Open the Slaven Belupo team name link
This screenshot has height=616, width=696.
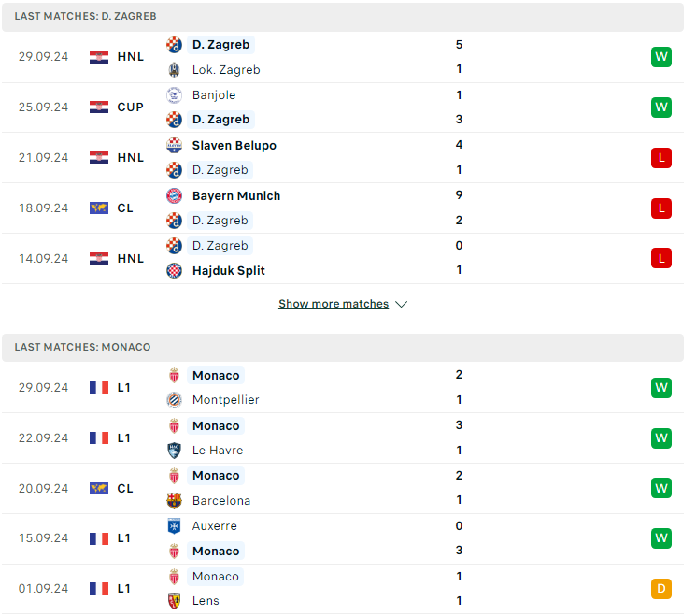[234, 145]
